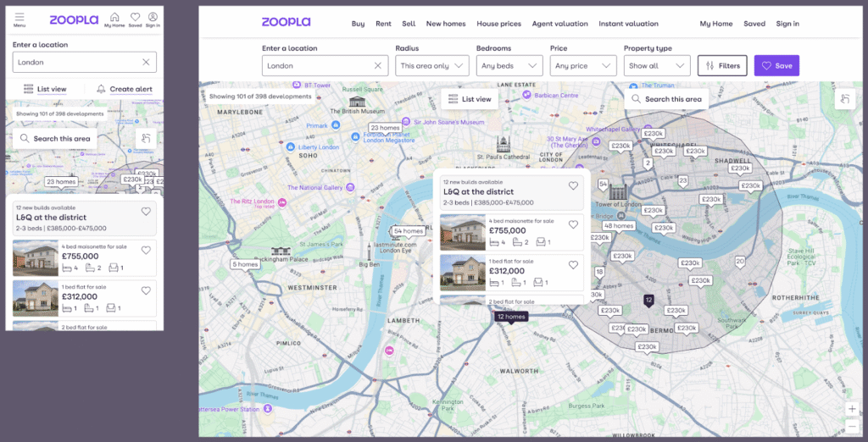Favourite the £312,000 listing in desktop popup
Screen dimensions: 868x442
(x=574, y=265)
